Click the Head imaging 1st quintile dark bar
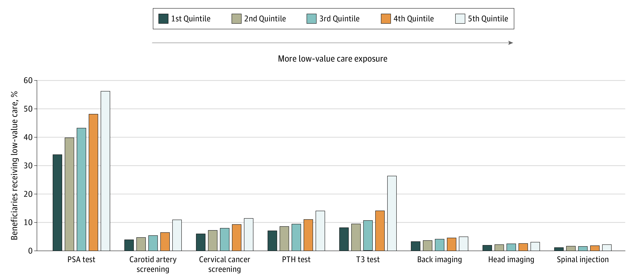The width and height of the screenshot is (644, 280). (x=487, y=248)
